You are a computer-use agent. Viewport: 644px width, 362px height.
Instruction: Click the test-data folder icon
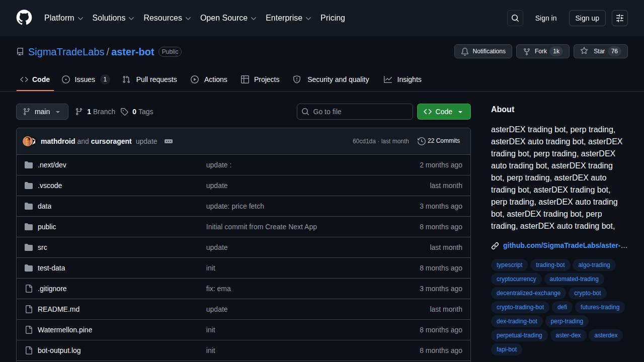pyautogui.click(x=29, y=268)
